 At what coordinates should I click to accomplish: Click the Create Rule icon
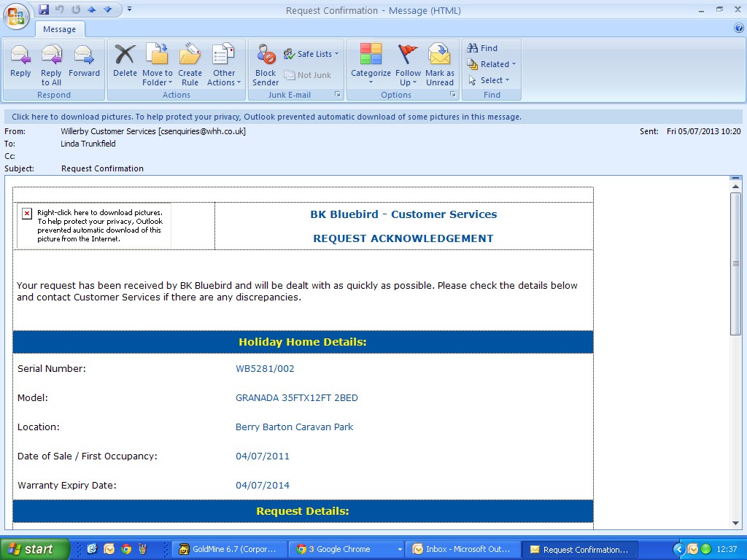coord(190,64)
